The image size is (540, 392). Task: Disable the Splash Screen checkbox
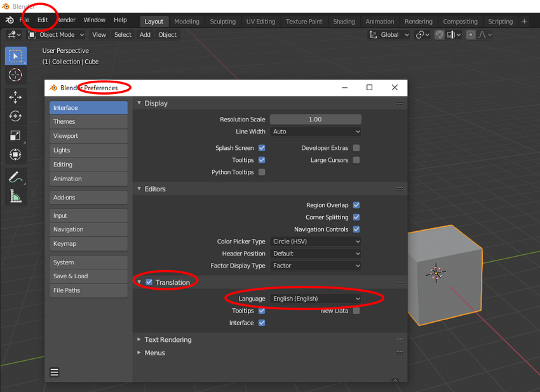point(262,148)
